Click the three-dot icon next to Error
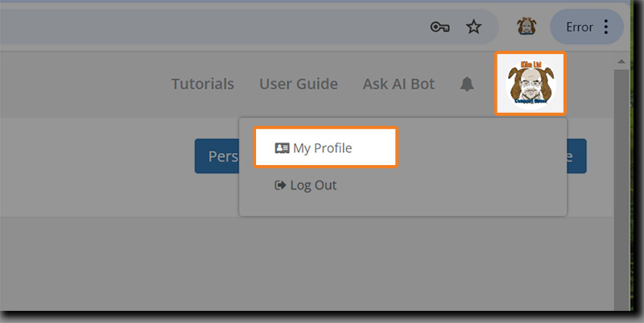The width and height of the screenshot is (644, 323). [606, 27]
